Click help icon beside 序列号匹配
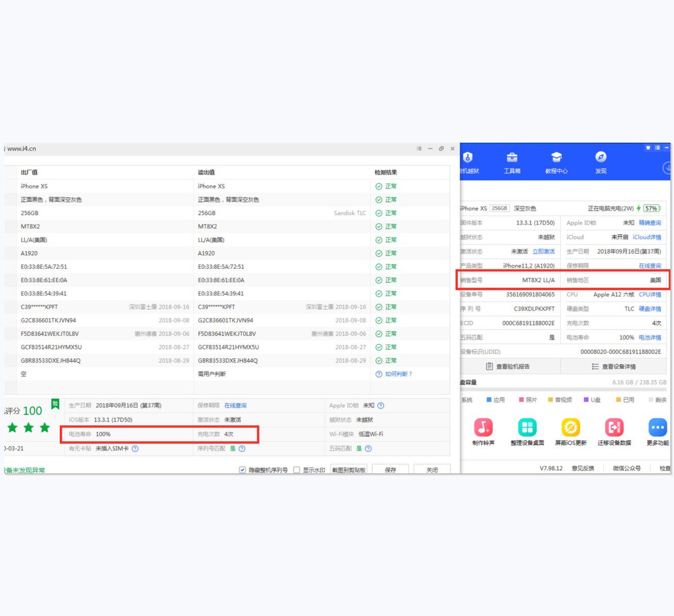 242,449
